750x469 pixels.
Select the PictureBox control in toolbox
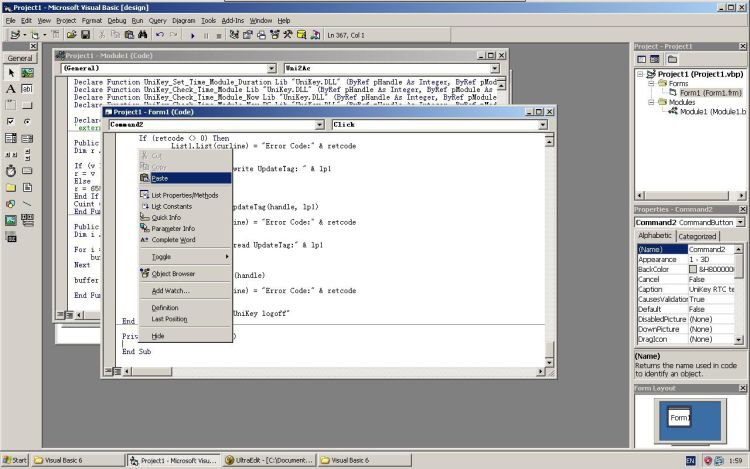tap(27, 73)
